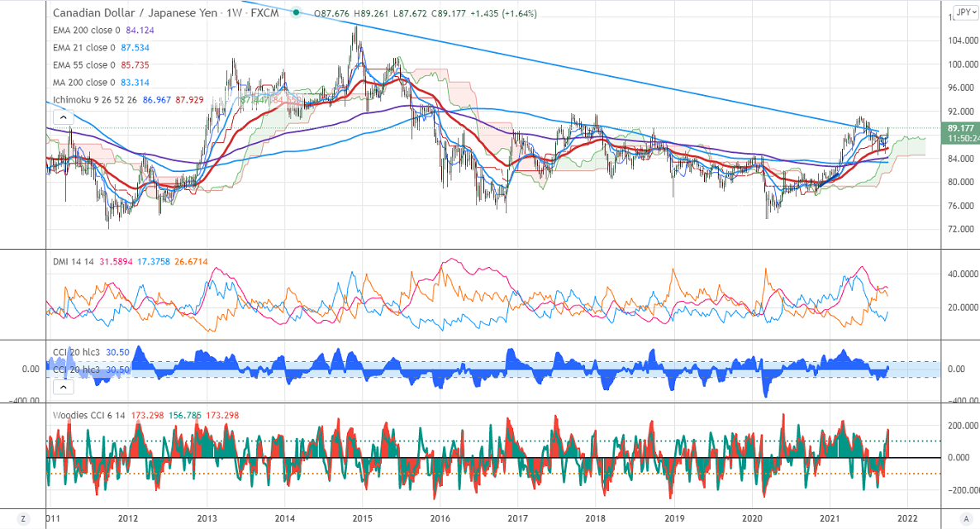This screenshot has height=529, width=980.
Task: Select the upper CCI 20 hlc3 legend
Action: point(76,352)
